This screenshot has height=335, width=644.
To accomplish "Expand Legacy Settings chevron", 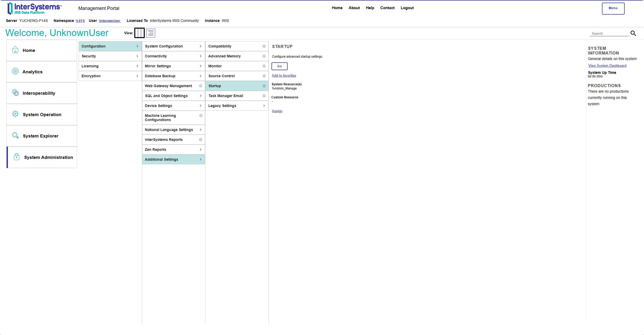I will (264, 106).
